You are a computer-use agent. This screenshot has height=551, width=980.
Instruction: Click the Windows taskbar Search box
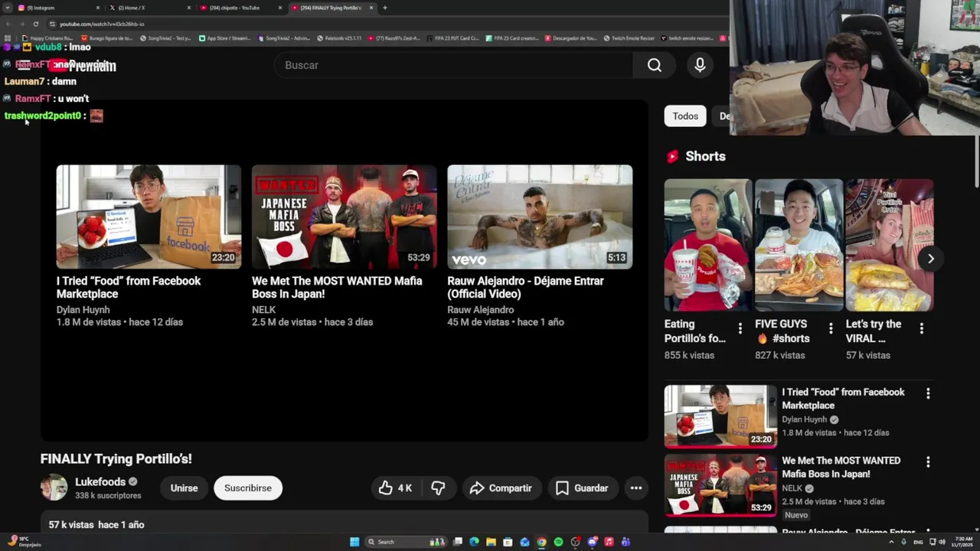tap(407, 542)
